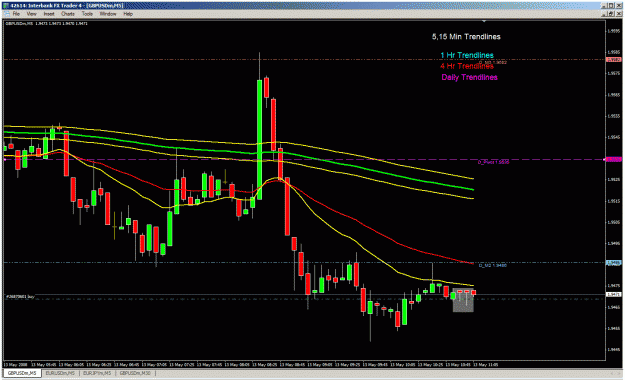The height and width of the screenshot is (380, 625).
Task: Switch to the GBPUSDm,M30 chart tab
Action: point(135,373)
